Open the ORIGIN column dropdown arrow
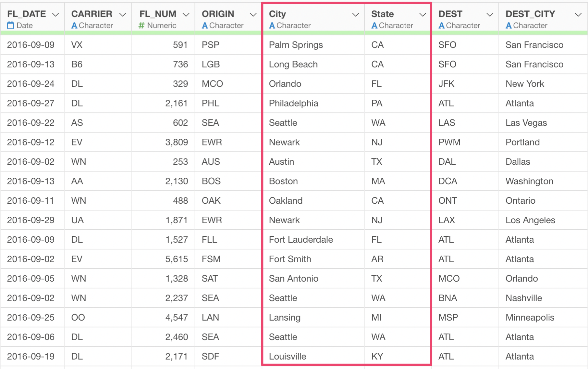 (253, 15)
